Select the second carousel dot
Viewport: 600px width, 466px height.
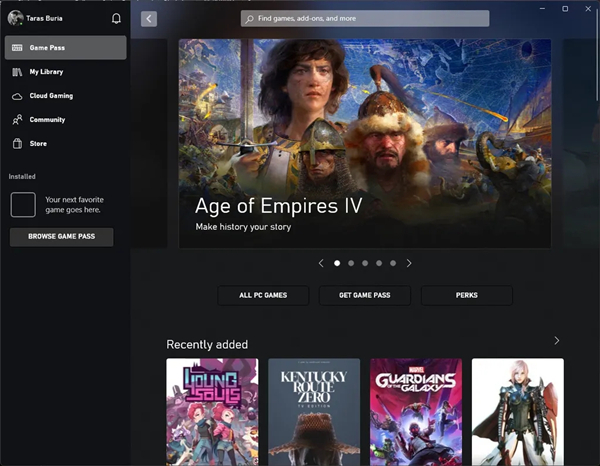pyautogui.click(x=351, y=263)
